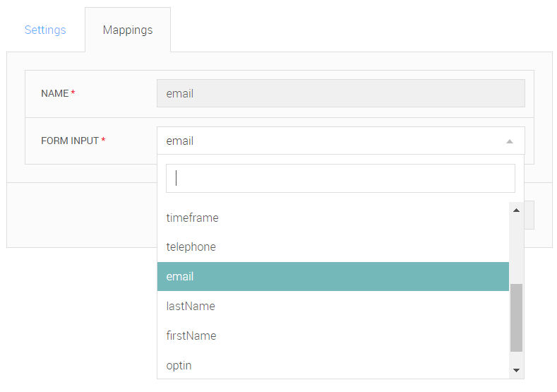
Task: Choose telephone from the option list
Action: (333, 247)
